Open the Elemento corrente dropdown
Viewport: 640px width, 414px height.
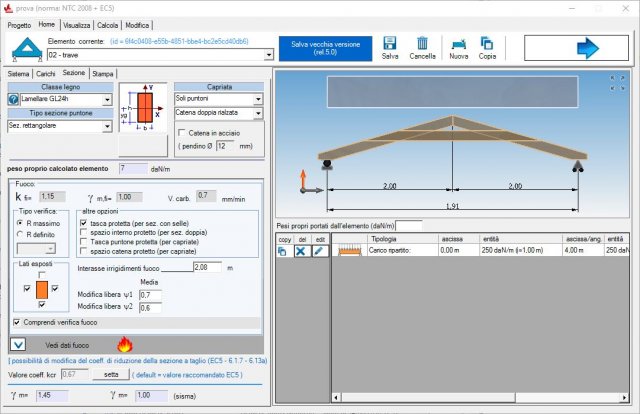(x=269, y=55)
